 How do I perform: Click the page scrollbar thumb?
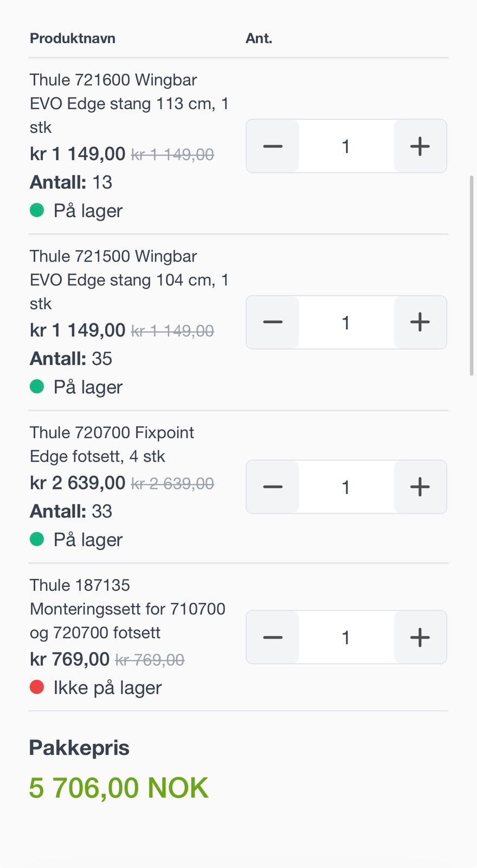coord(472,275)
